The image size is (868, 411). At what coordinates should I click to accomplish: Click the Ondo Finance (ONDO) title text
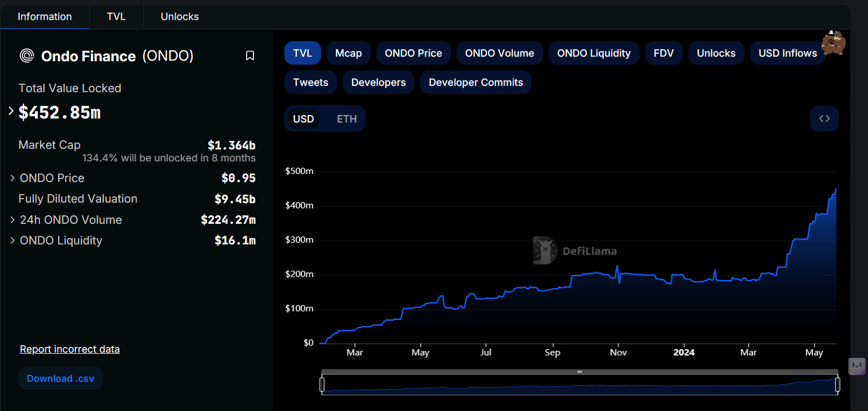117,56
